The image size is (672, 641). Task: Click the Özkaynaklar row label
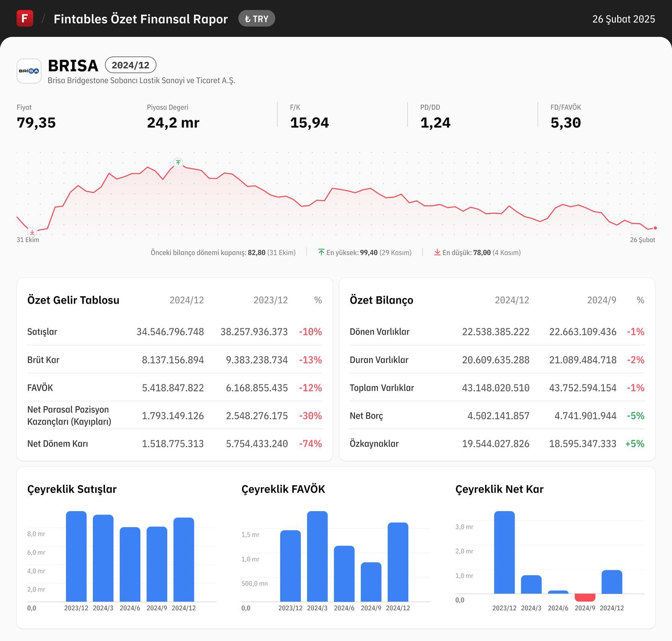374,444
